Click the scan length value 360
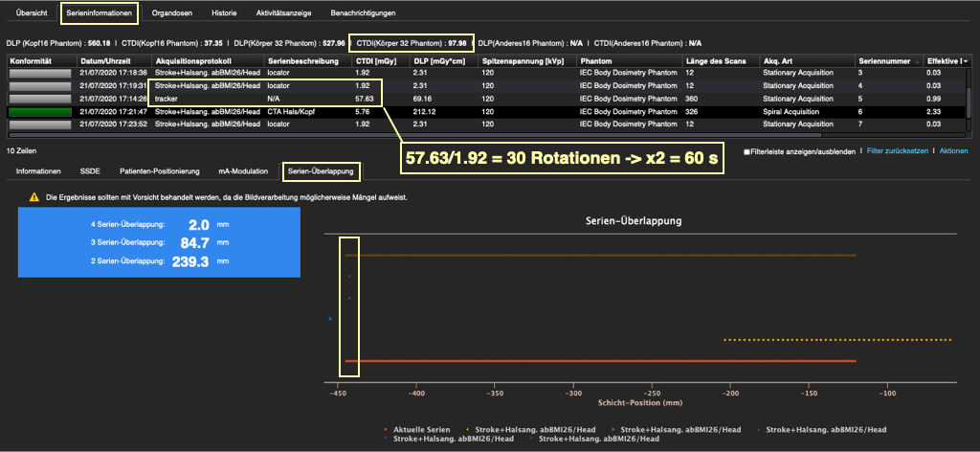 click(692, 99)
